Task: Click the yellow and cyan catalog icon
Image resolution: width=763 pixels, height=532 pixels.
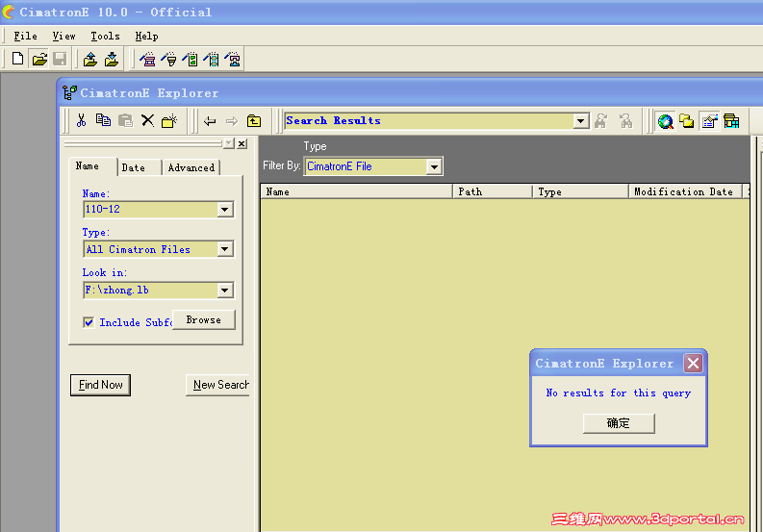Action: pos(731,120)
